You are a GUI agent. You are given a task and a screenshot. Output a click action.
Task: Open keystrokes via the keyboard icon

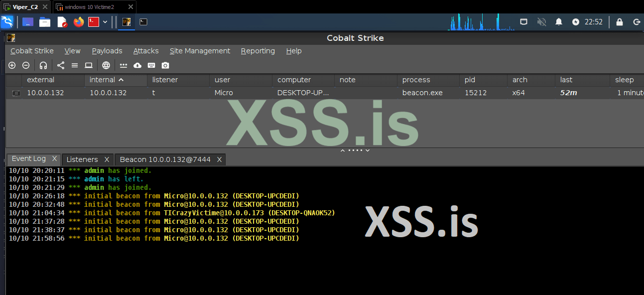[151, 65]
